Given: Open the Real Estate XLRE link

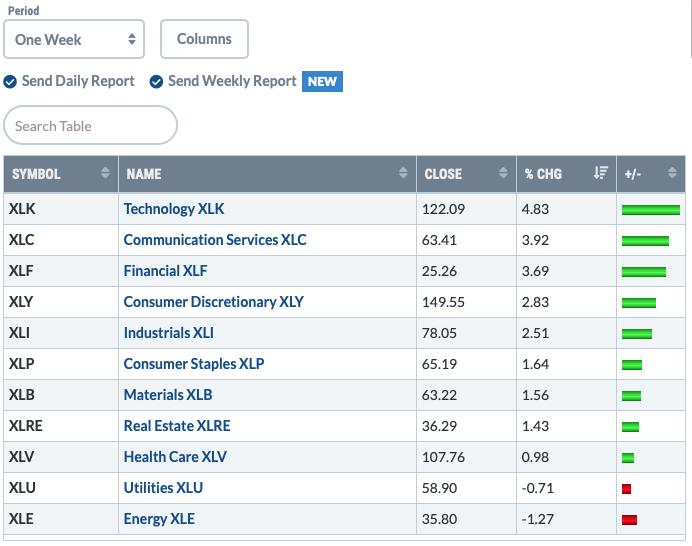Looking at the screenshot, I should click(x=177, y=426).
